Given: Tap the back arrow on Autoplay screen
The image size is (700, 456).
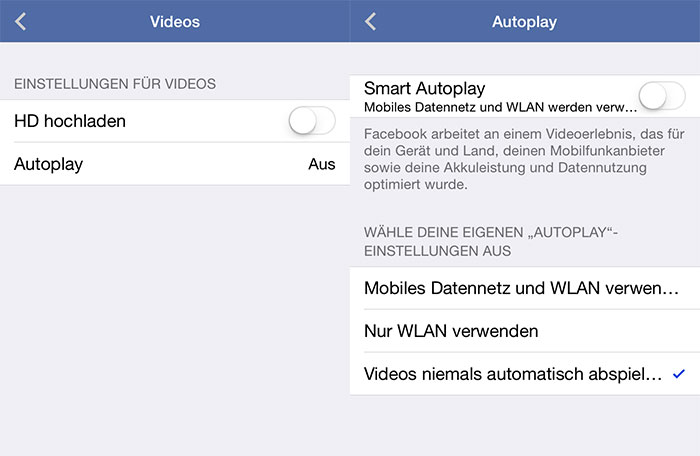Looking at the screenshot, I should point(371,21).
